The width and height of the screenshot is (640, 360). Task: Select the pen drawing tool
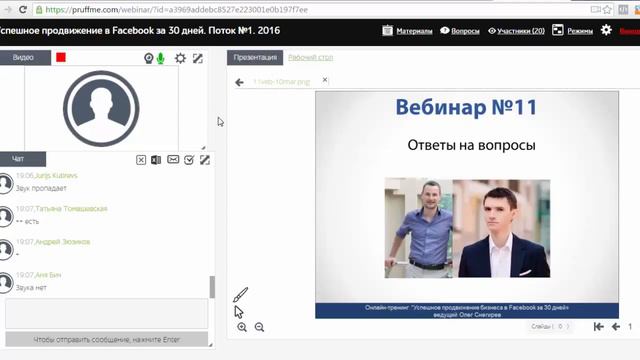tap(240, 295)
